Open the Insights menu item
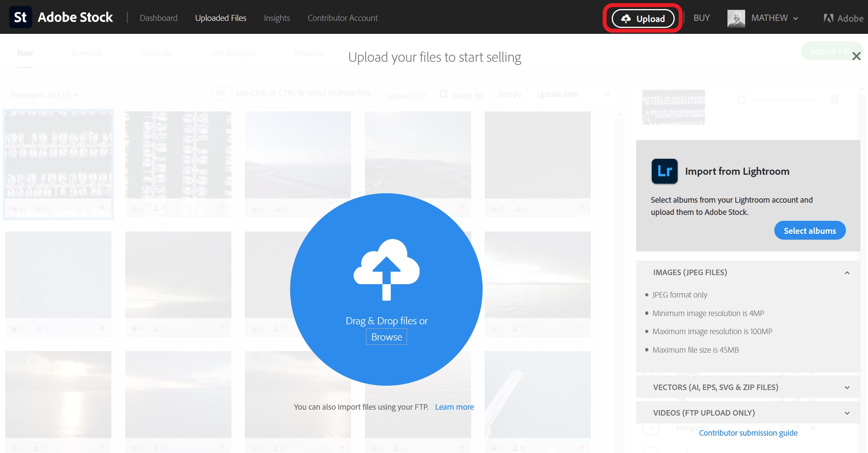 point(277,18)
